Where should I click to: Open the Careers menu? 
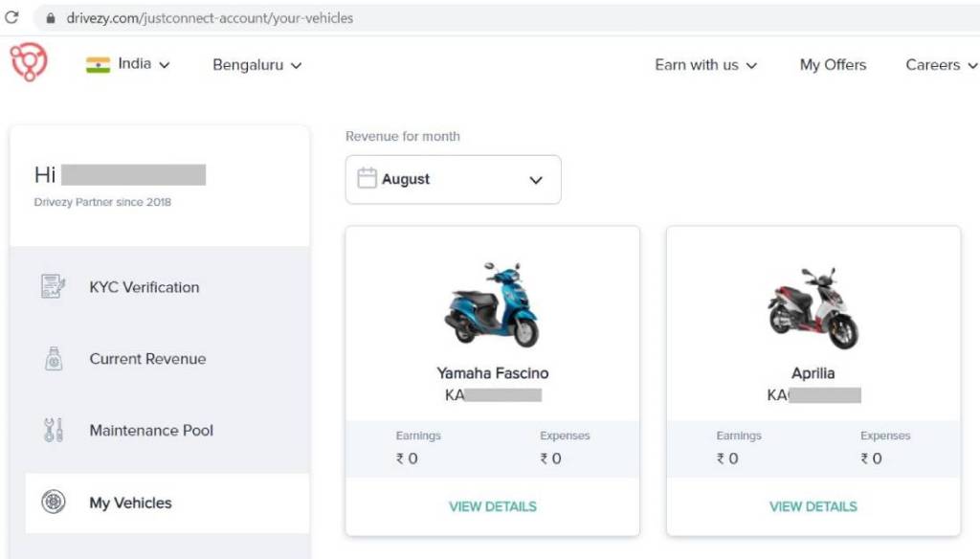(941, 65)
